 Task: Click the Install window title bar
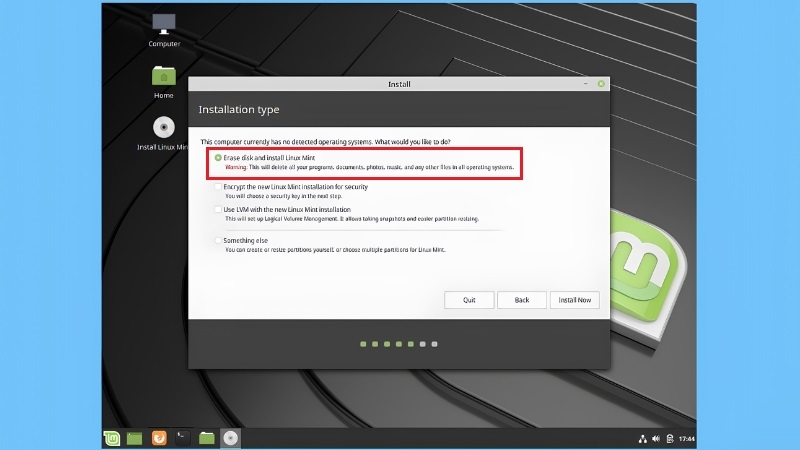pos(399,84)
